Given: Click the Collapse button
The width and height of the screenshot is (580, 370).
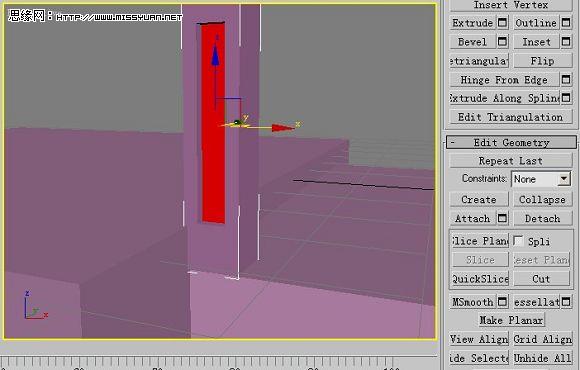Looking at the screenshot, I should coord(543,199).
